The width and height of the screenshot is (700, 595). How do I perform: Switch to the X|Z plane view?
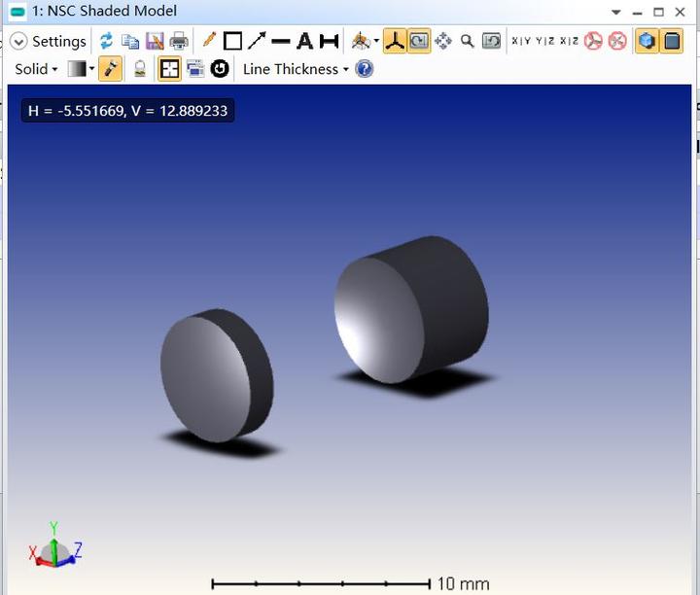(x=569, y=41)
